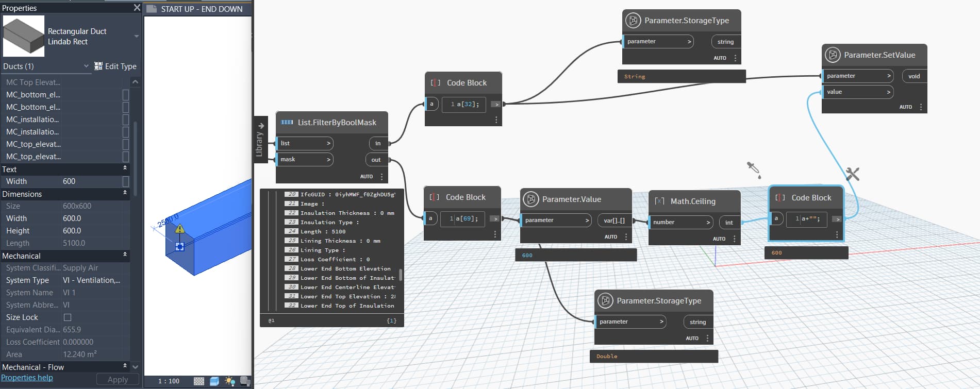Click the blue connector grip on duct
The width and height of the screenshot is (980, 389).
pos(179,247)
